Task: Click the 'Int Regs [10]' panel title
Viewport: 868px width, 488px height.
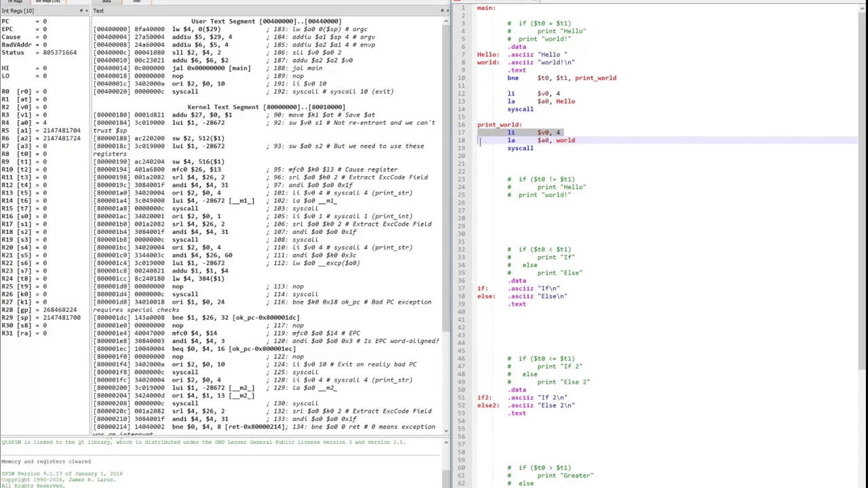Action: pyautogui.click(x=18, y=11)
